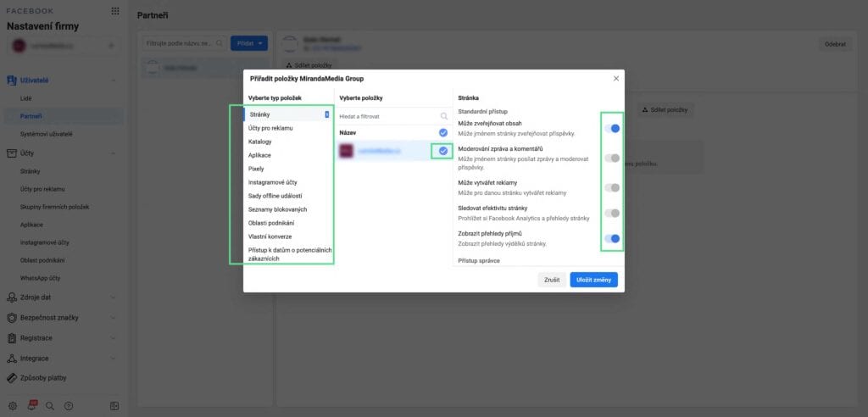Click the Bezpečnost značky shield icon
This screenshot has height=417, width=868.
(12, 318)
